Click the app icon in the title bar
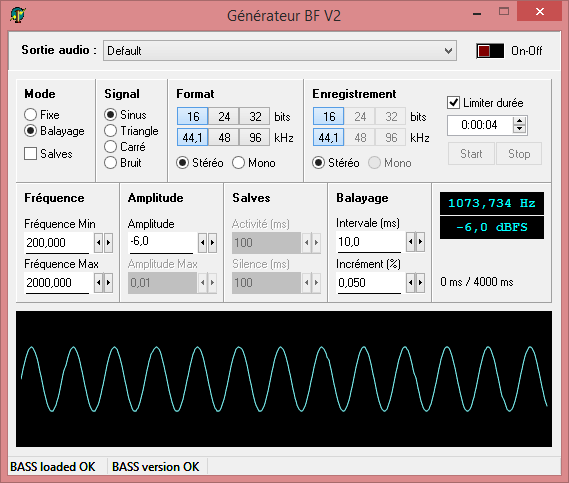569x483 pixels. (17, 15)
